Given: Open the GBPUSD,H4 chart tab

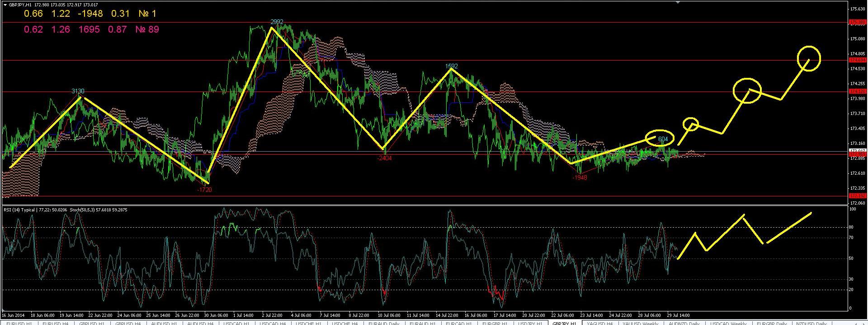Looking at the screenshot, I should 128,323.
